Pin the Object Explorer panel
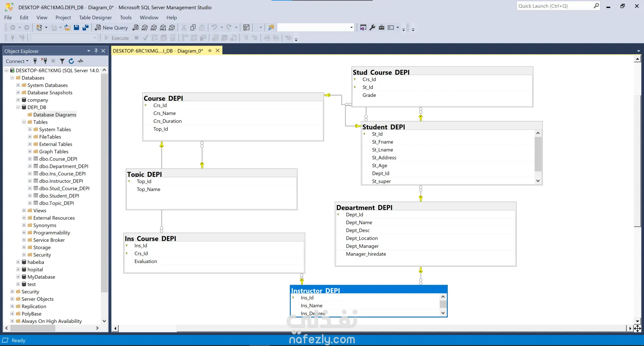 [96, 51]
